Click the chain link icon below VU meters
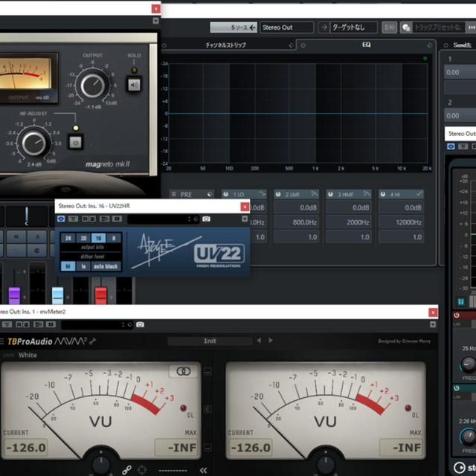 tap(126, 470)
